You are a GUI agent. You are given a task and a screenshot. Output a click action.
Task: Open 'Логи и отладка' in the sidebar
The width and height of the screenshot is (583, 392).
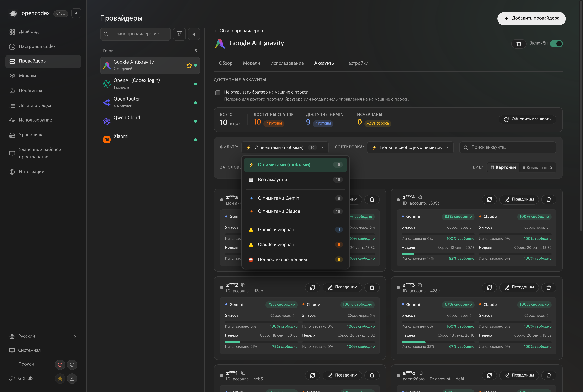[x=43, y=105]
